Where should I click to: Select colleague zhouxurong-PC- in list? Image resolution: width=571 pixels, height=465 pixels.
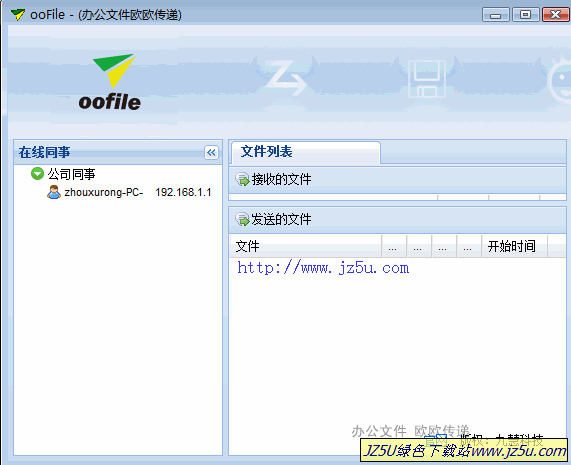pos(104,192)
